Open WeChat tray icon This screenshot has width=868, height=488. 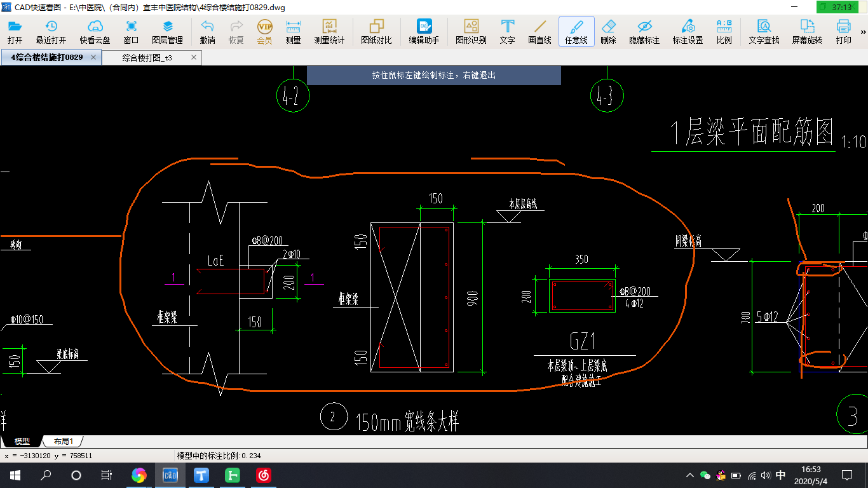(705, 475)
